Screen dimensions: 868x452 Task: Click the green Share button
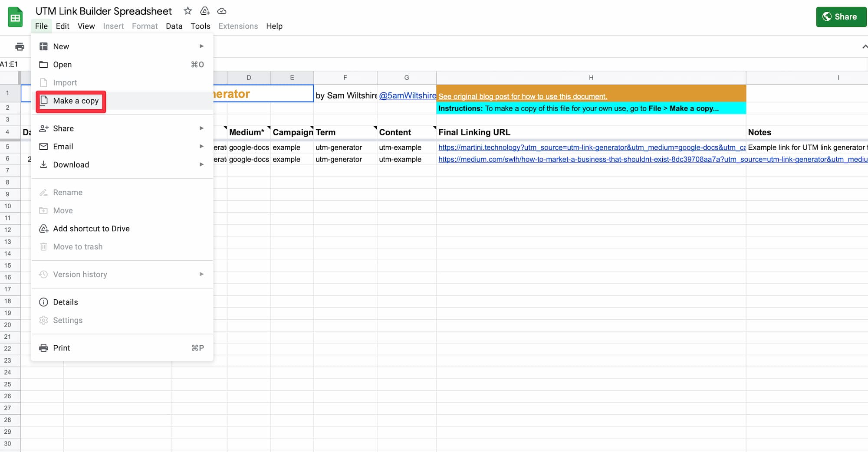pyautogui.click(x=841, y=17)
